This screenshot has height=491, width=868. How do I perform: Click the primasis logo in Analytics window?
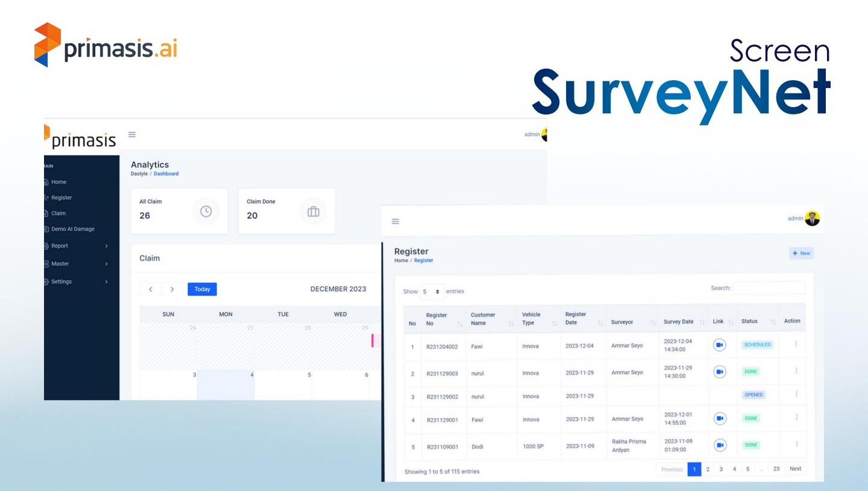point(81,138)
